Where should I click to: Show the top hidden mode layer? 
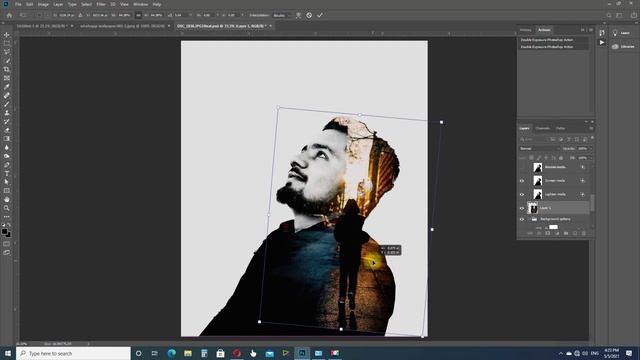pyautogui.click(x=522, y=167)
